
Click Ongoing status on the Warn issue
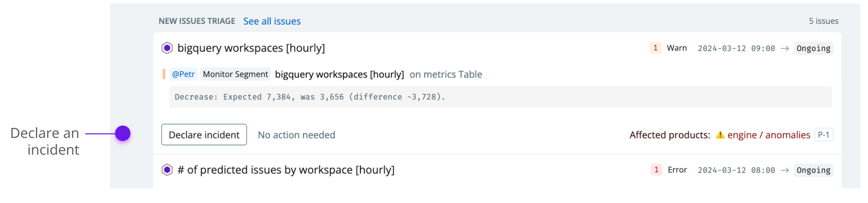813,48
